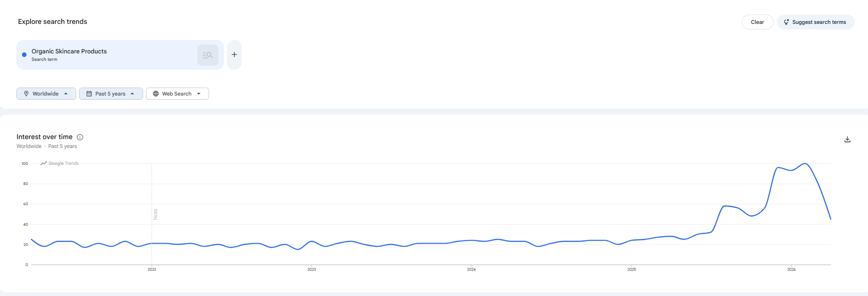The image size is (868, 296).
Task: Click the blue dot color swatch of search term
Action: [24, 55]
